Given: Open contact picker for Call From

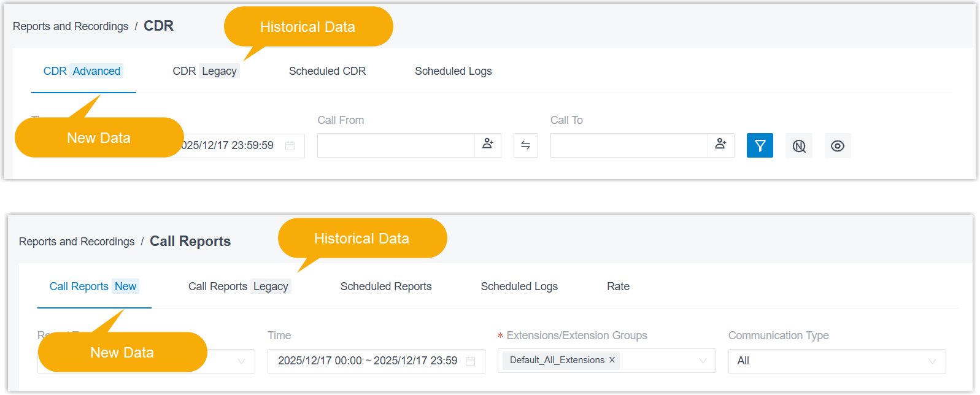Looking at the screenshot, I should [x=487, y=145].
